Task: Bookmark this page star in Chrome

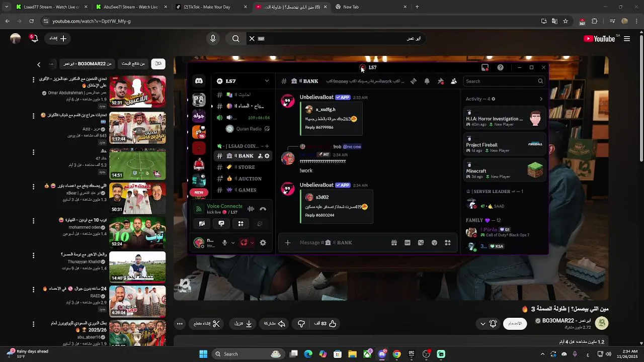Action: tap(566, 21)
